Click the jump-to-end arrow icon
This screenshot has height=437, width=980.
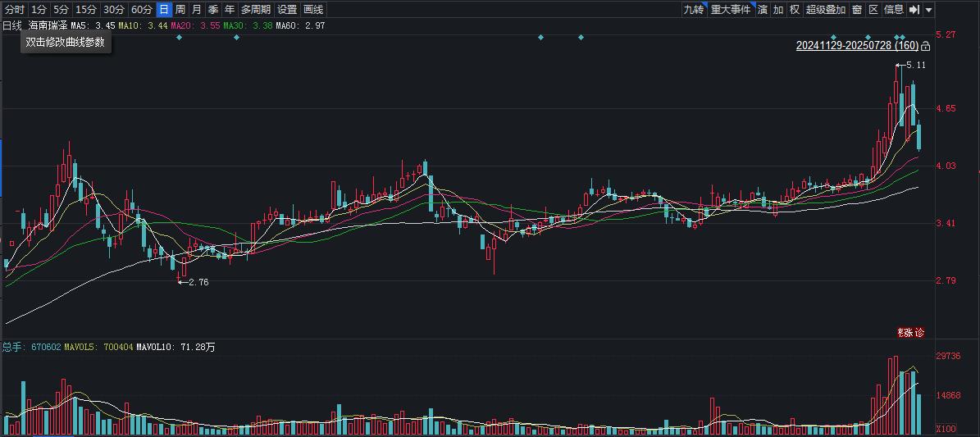(x=914, y=9)
